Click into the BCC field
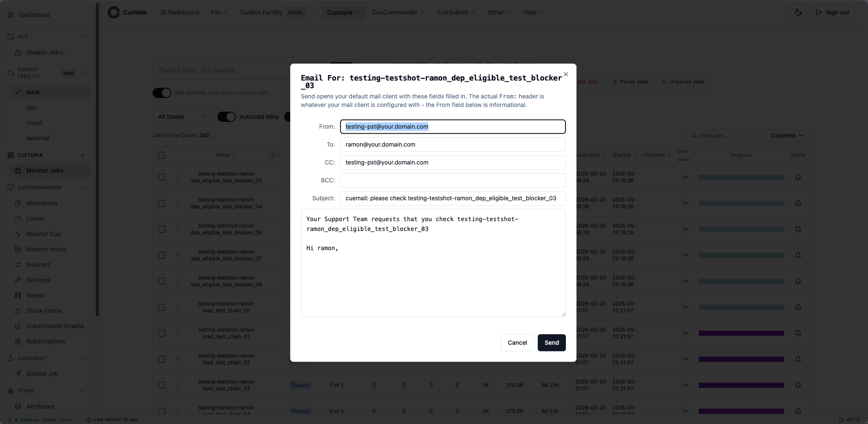868x424 pixels. 453,180
